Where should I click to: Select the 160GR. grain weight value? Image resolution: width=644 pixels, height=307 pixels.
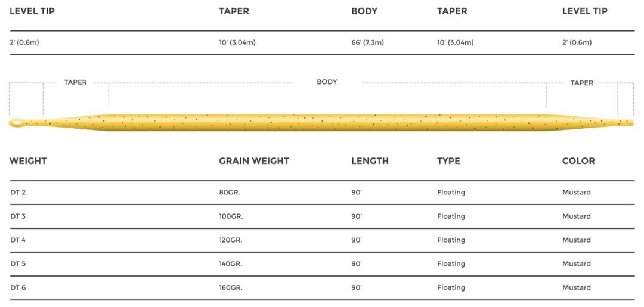pyautogui.click(x=231, y=288)
